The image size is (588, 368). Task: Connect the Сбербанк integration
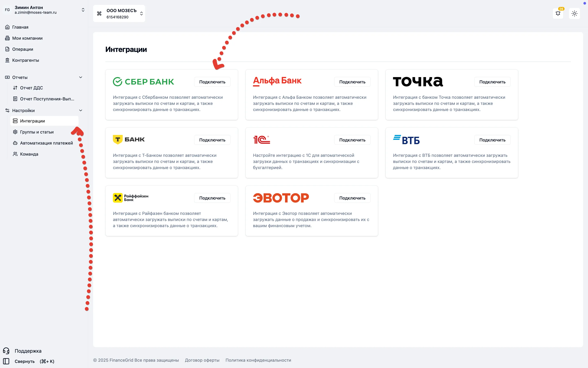pos(212,82)
